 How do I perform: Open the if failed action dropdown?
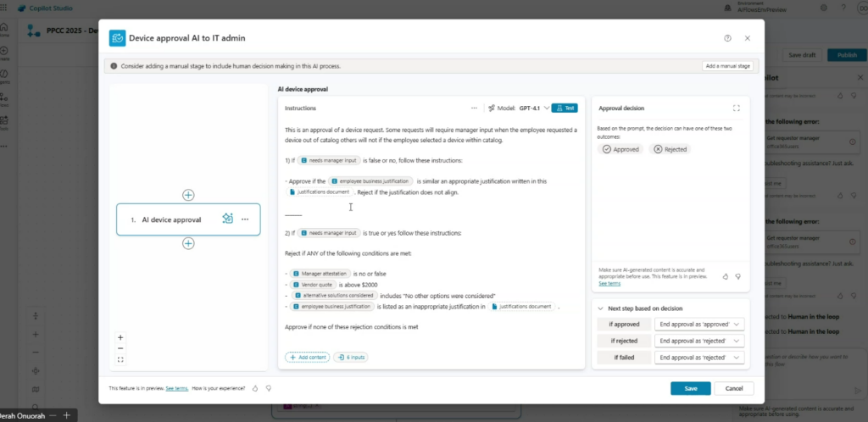[x=699, y=358]
